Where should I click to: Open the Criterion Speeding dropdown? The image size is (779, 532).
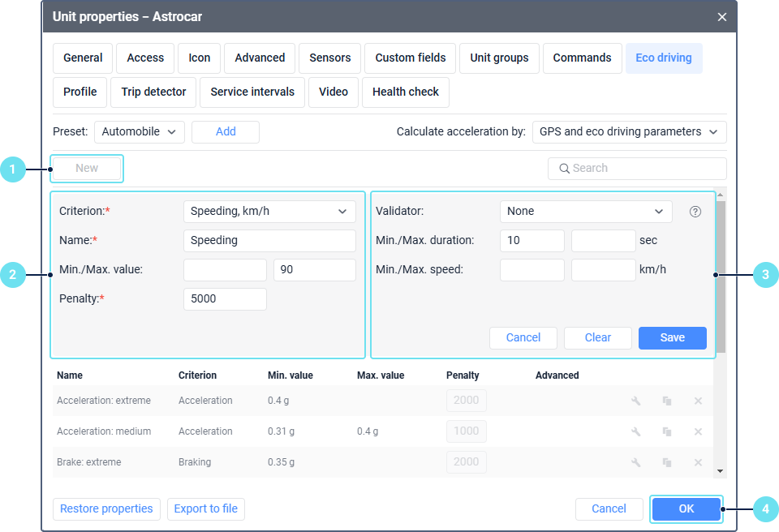tap(269, 212)
